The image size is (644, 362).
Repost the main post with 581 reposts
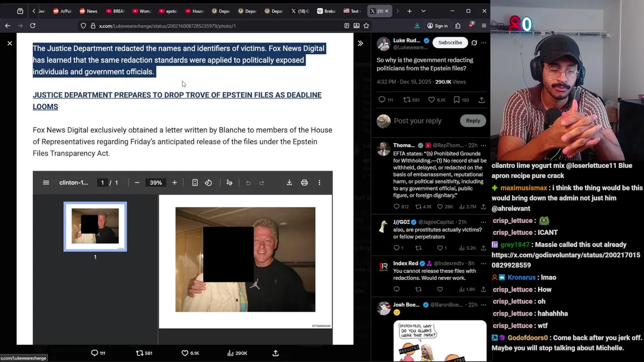(x=407, y=100)
